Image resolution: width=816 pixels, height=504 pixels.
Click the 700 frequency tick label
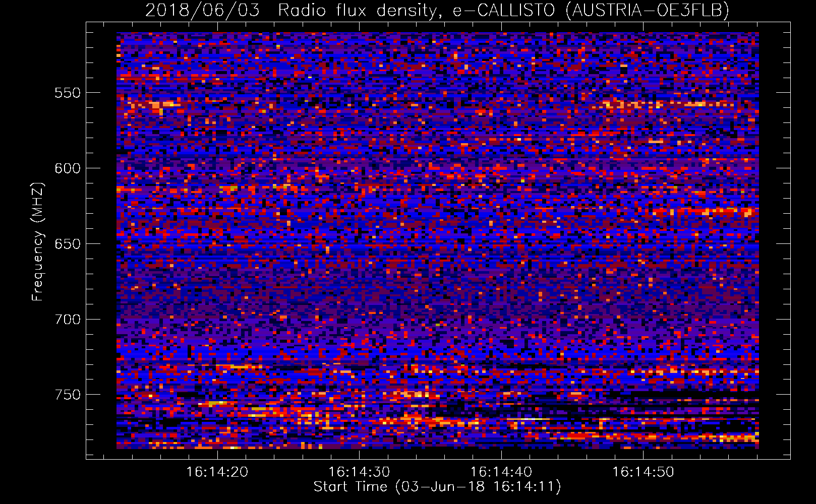tap(68, 320)
